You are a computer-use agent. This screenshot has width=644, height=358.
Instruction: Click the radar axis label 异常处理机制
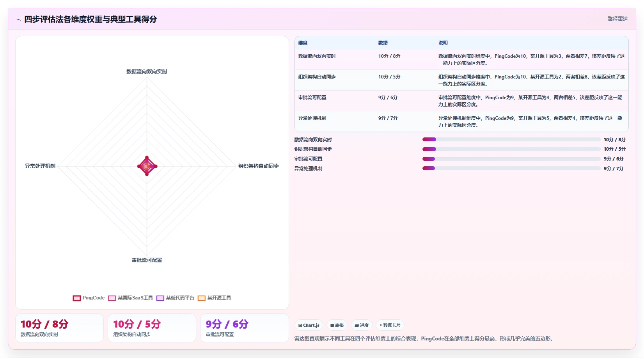[40, 166]
